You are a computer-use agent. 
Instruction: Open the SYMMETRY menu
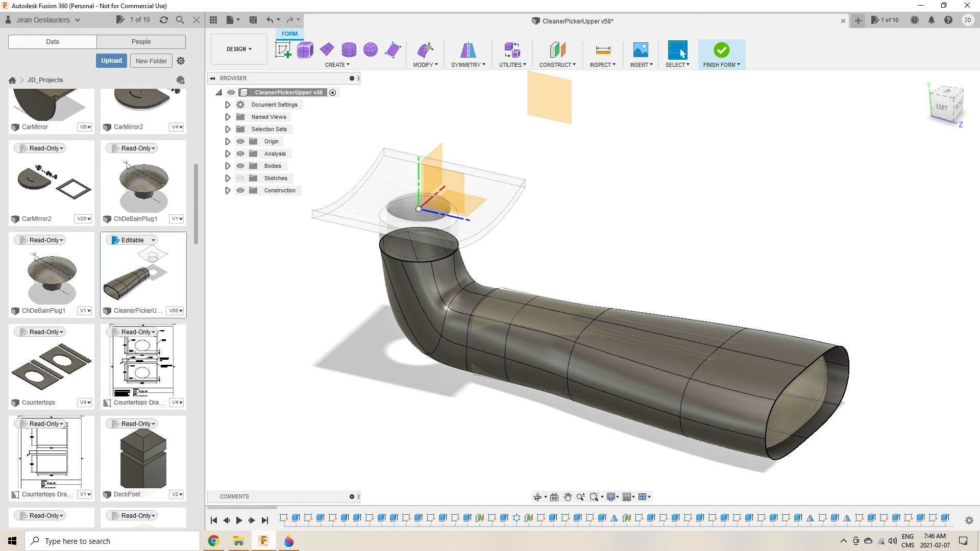click(468, 65)
